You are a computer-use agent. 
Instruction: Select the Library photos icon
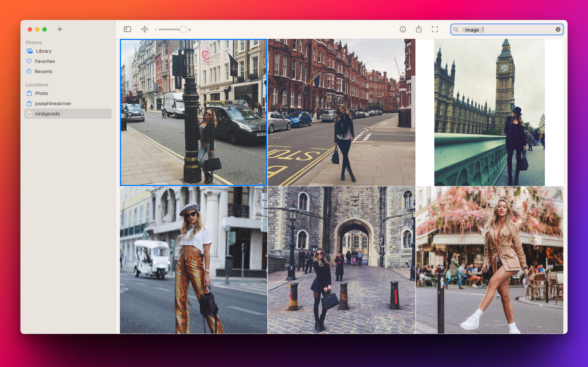(x=29, y=51)
